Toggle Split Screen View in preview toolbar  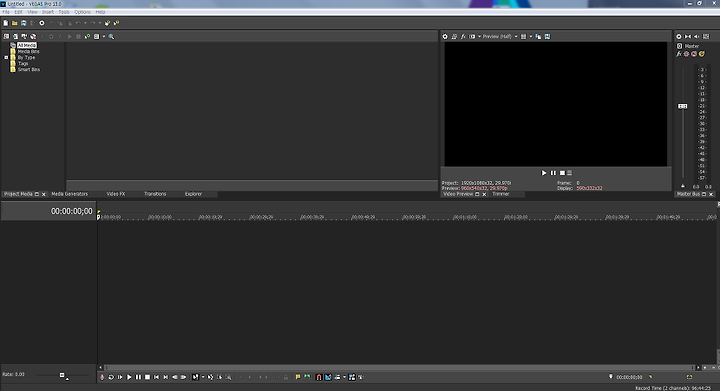tap(472, 36)
